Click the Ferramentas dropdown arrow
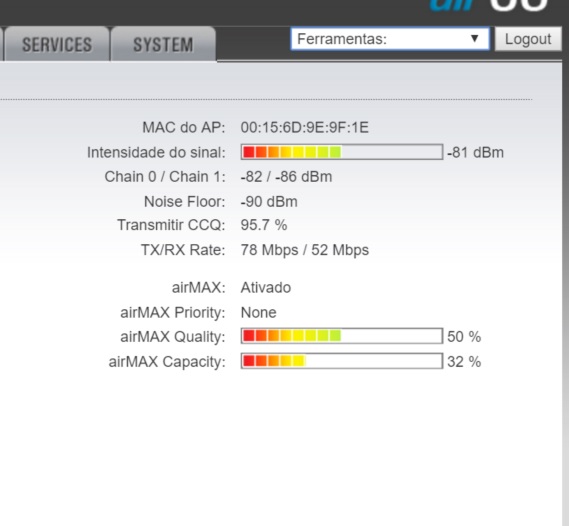Image resolution: width=569 pixels, height=526 pixels. (474, 38)
